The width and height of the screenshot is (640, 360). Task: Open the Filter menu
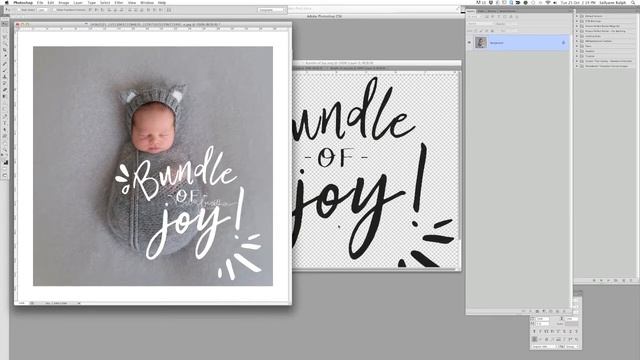[119, 2]
